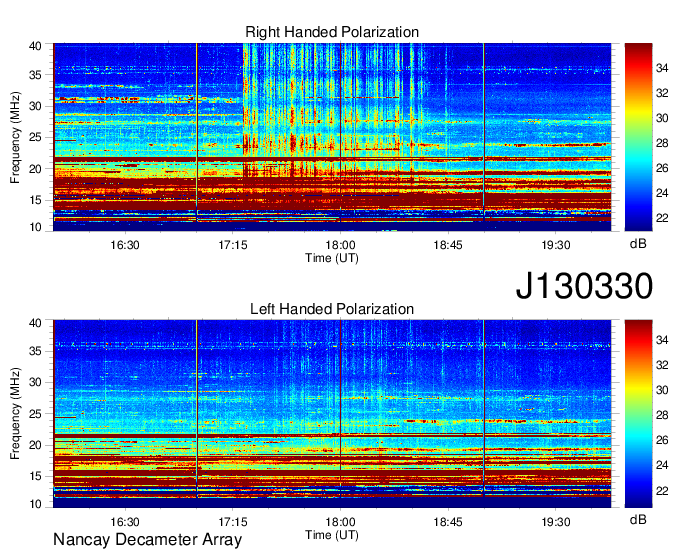
Task: Click 'Time (UT)' label under the top plot
Action: [332, 258]
